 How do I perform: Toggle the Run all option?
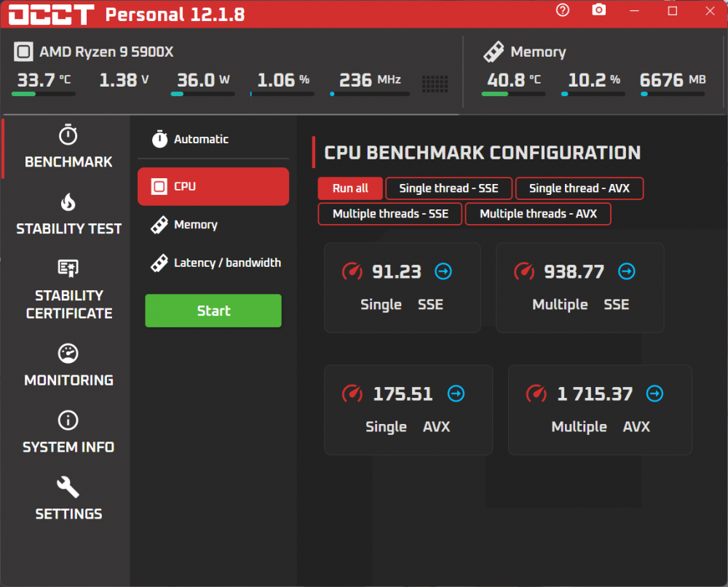(350, 188)
